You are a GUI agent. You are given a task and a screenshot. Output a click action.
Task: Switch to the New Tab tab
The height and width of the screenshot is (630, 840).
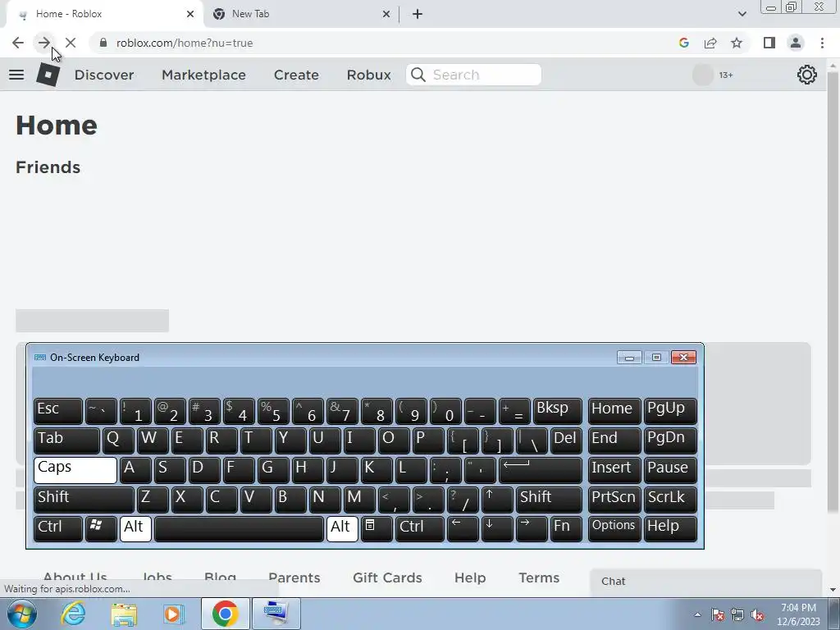pos(301,14)
